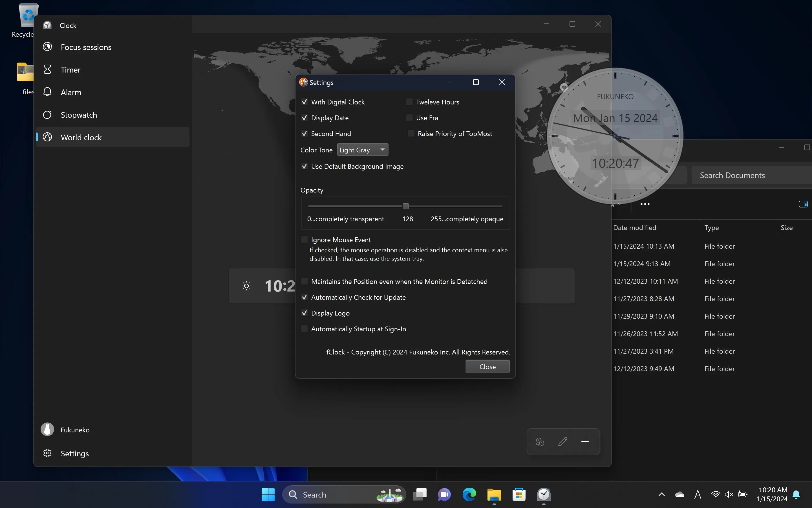Toggle Display Logo checkbox
Image resolution: width=812 pixels, height=508 pixels.
[x=304, y=313]
